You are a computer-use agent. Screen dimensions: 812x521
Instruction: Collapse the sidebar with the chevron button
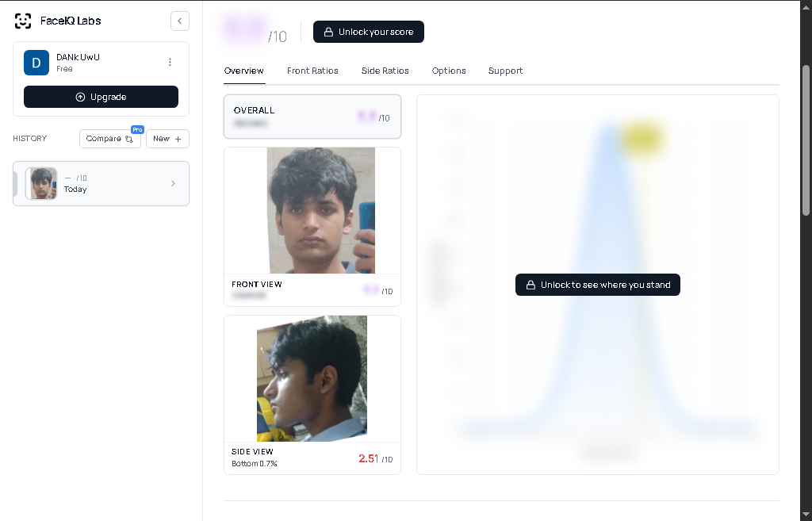coord(180,21)
